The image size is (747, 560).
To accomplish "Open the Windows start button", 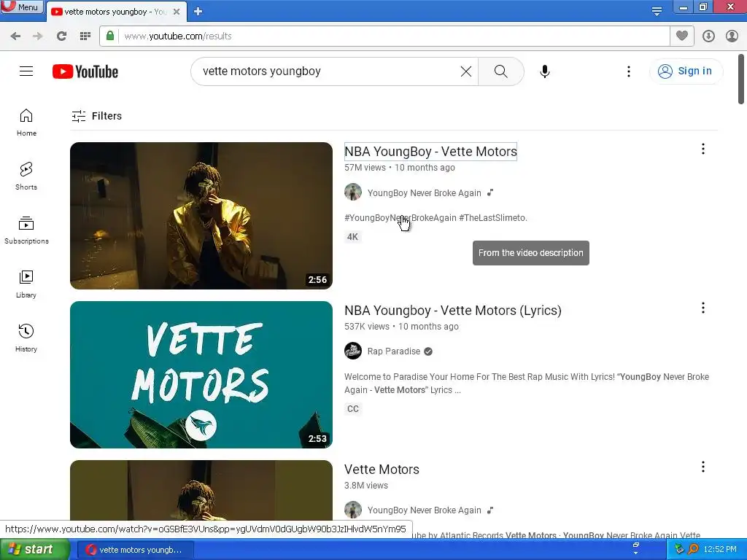I will coord(34,550).
